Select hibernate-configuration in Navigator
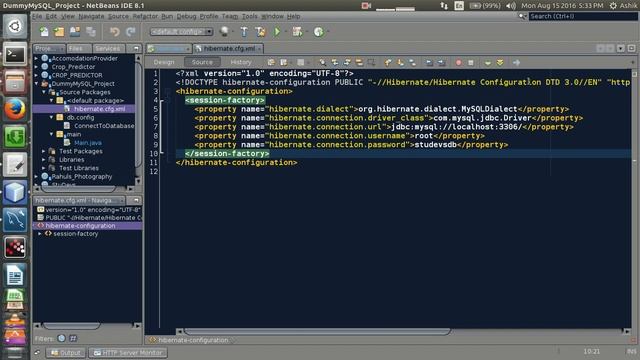Screen dimensions: 640x360 pyautogui.click(x=80, y=226)
